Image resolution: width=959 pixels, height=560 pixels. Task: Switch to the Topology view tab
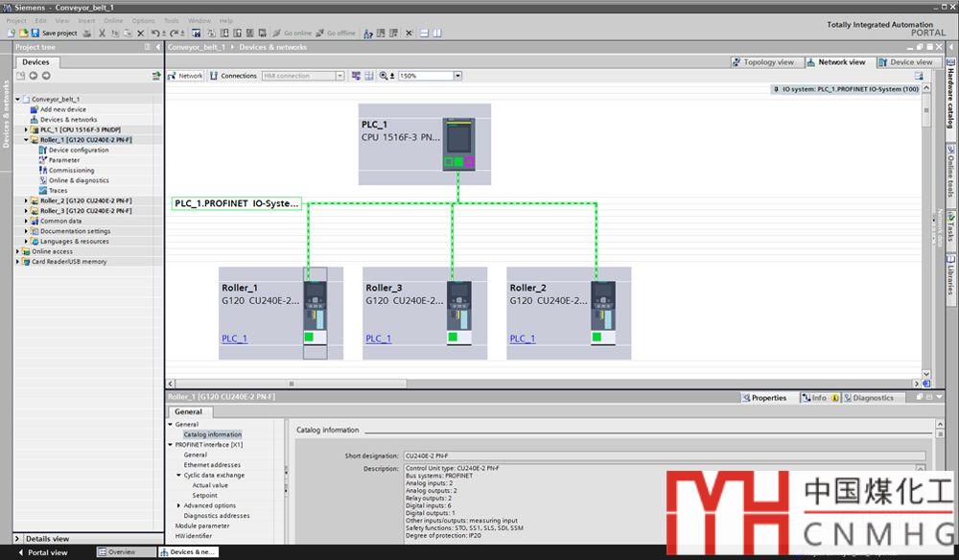click(x=762, y=62)
